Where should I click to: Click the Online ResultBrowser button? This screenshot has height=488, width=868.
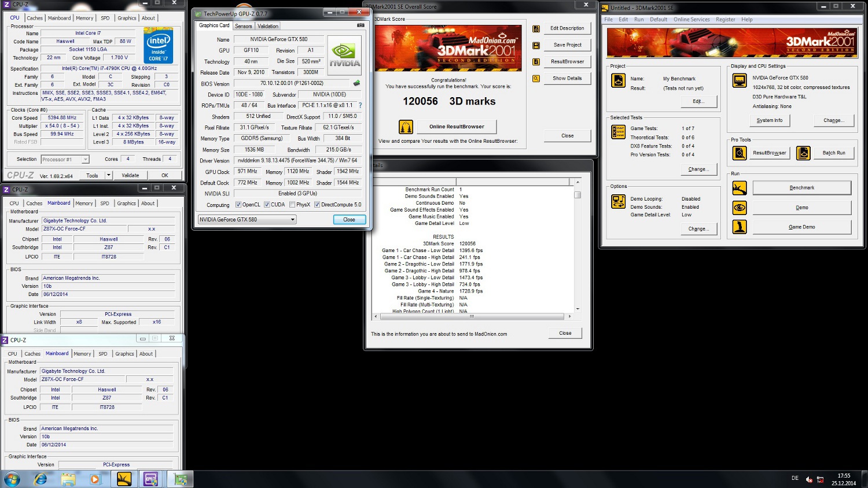[457, 127]
